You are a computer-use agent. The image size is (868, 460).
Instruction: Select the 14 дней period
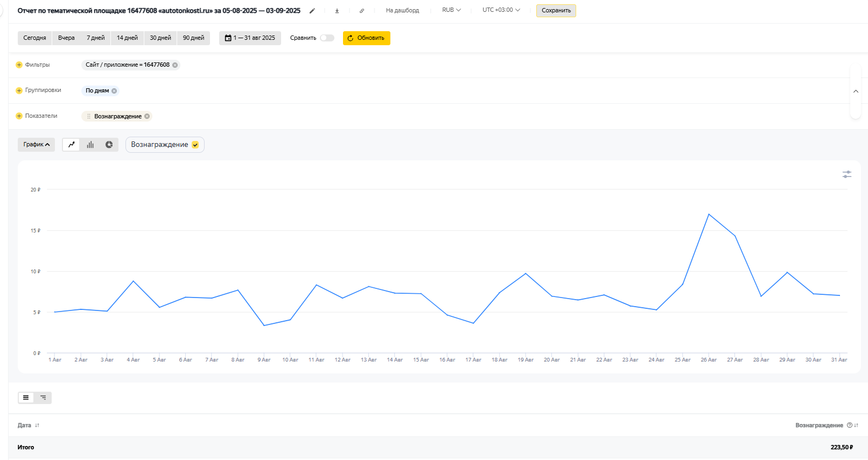pyautogui.click(x=127, y=38)
